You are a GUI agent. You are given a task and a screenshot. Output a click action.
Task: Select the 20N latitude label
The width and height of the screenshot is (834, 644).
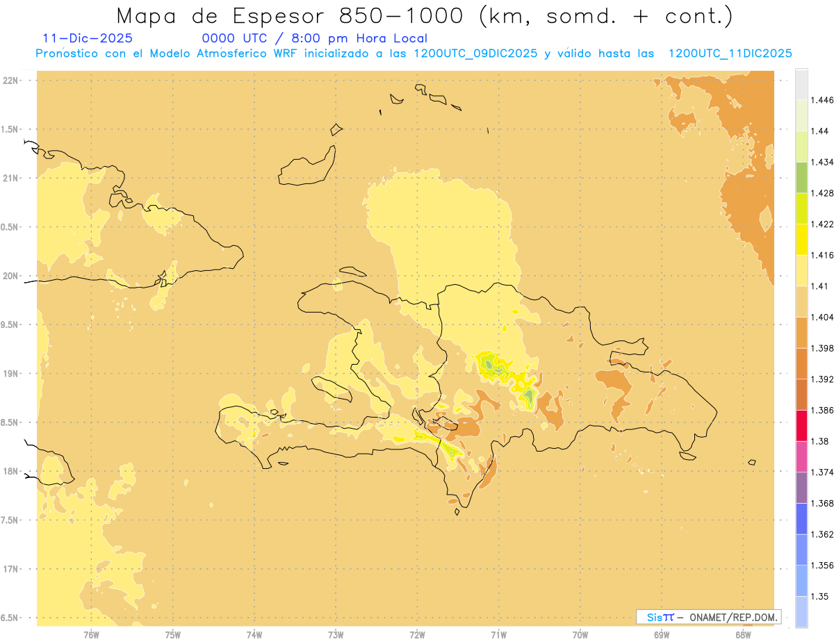12,276
